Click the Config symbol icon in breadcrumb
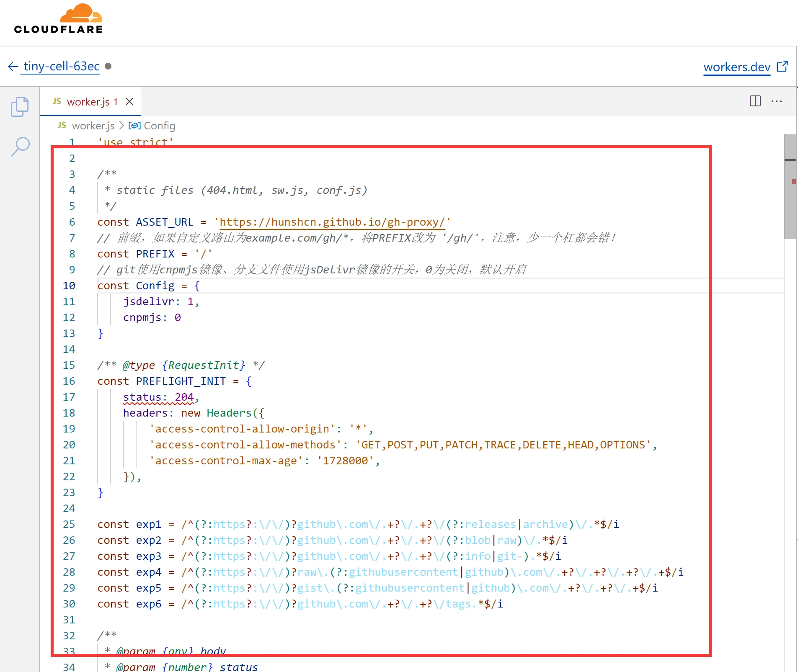Screen dimensions: 798x672 134,126
